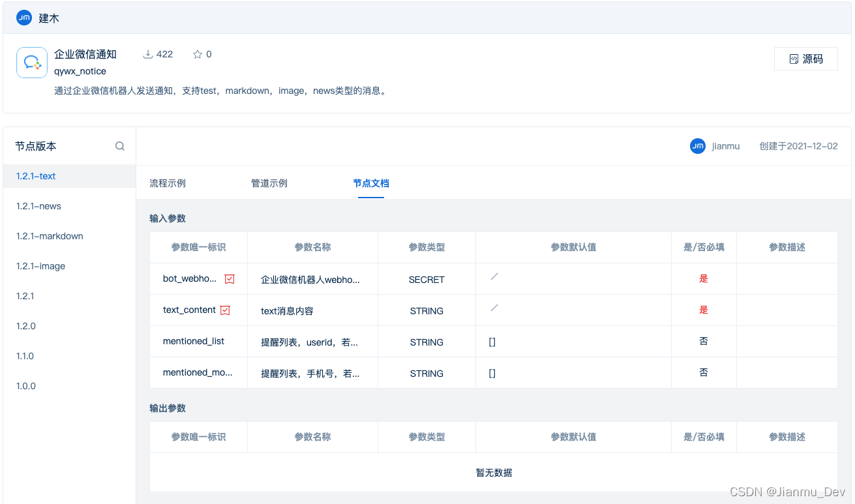Click the required checkmark icon beside text_content
The width and height of the screenshot is (855, 504).
(226, 310)
